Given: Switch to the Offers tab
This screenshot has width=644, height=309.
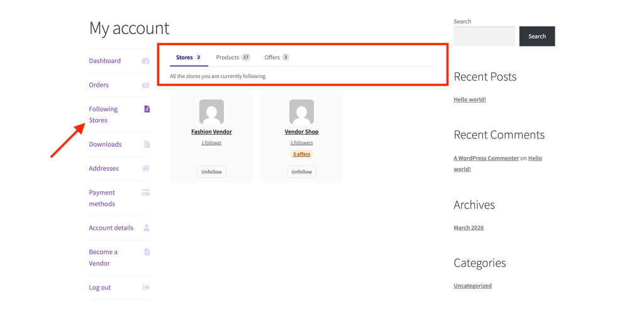Looking at the screenshot, I should coord(277,57).
